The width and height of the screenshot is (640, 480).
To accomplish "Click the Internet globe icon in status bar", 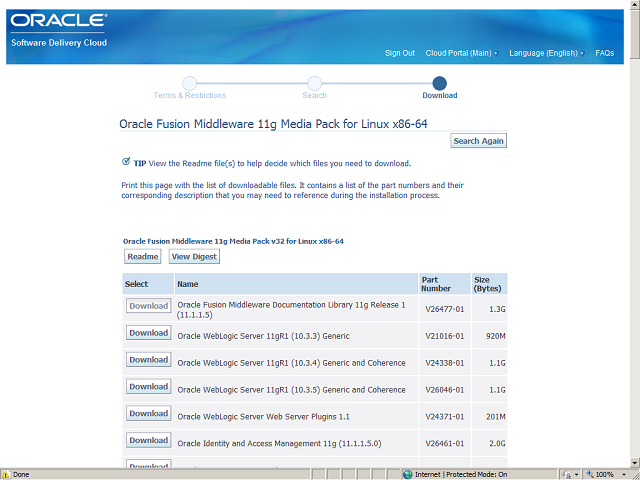I will point(407,474).
